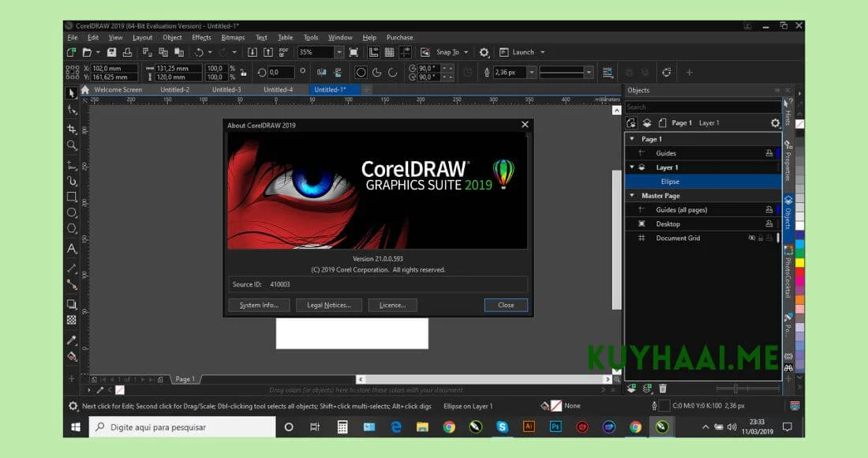The height and width of the screenshot is (458, 868).
Task: Select the Pick tool in the toolbox
Action: coord(71,94)
